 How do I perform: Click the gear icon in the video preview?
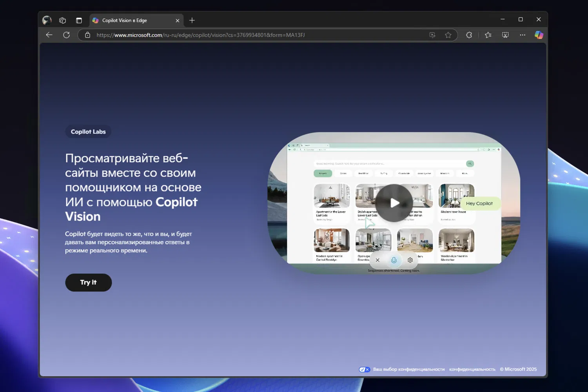(410, 260)
